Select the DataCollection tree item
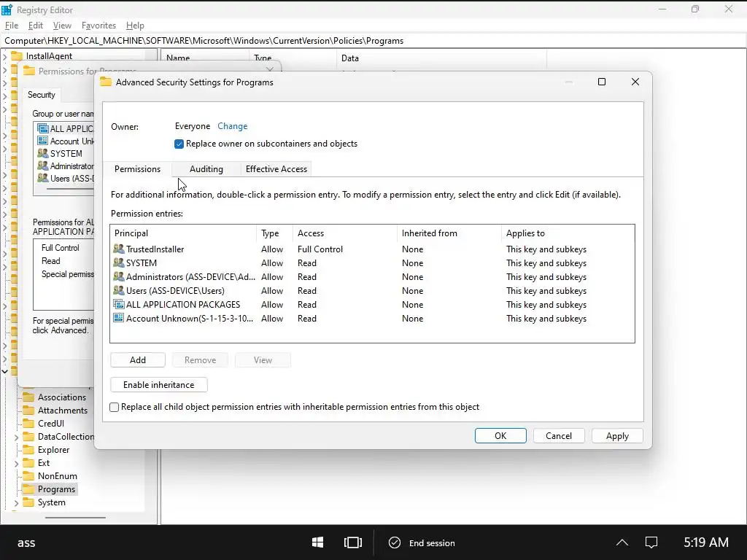 (x=66, y=437)
